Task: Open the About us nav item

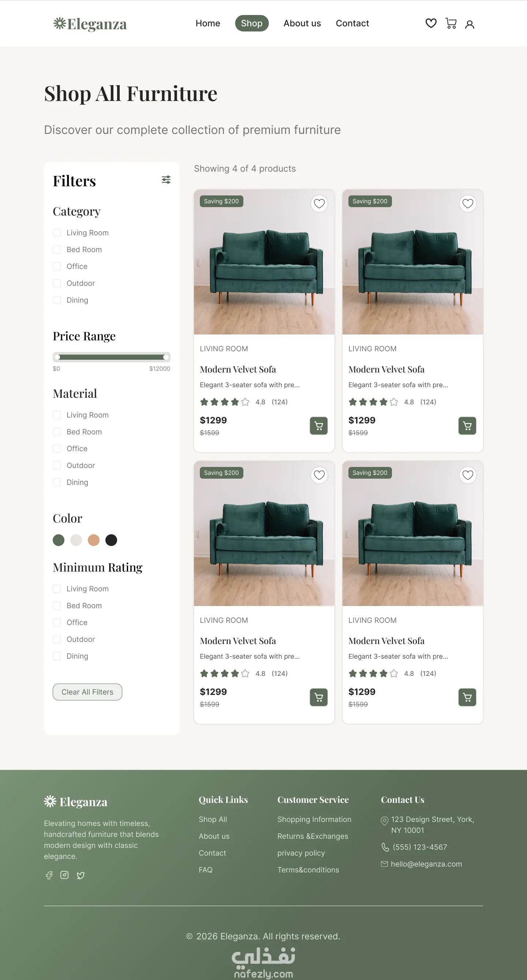Action: pyautogui.click(x=302, y=23)
